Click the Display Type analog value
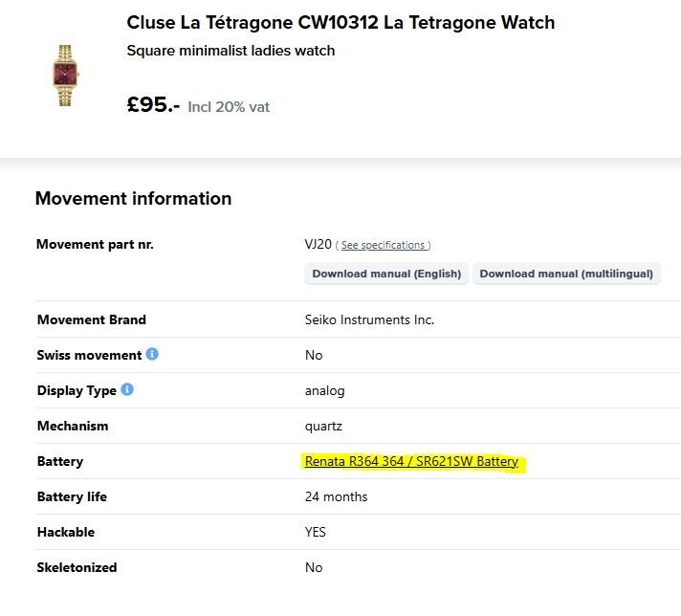 pyautogui.click(x=325, y=391)
